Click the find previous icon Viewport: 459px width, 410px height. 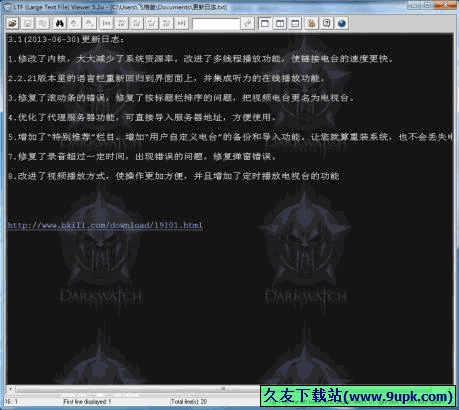point(74,23)
